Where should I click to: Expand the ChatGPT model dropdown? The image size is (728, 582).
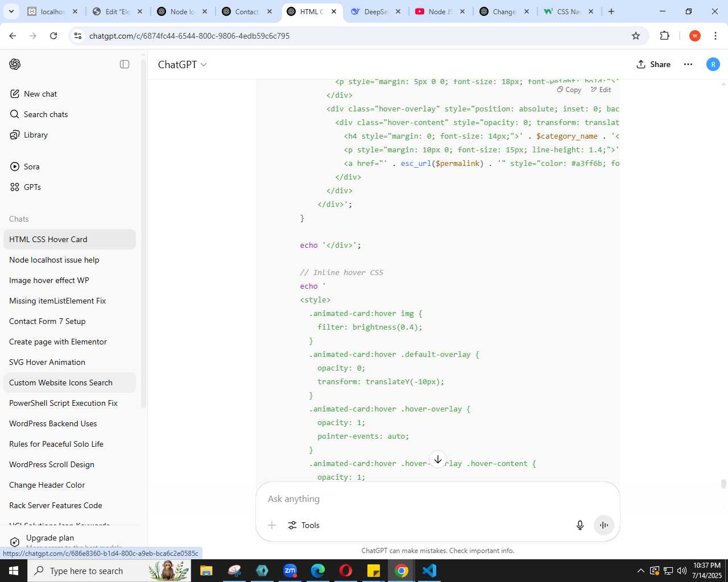point(182,65)
